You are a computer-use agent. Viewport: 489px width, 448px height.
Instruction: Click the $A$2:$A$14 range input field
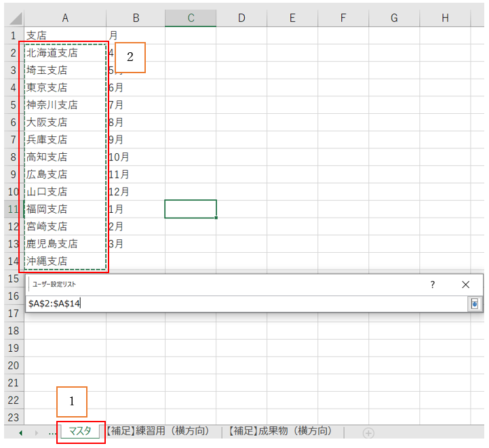pyautogui.click(x=244, y=304)
